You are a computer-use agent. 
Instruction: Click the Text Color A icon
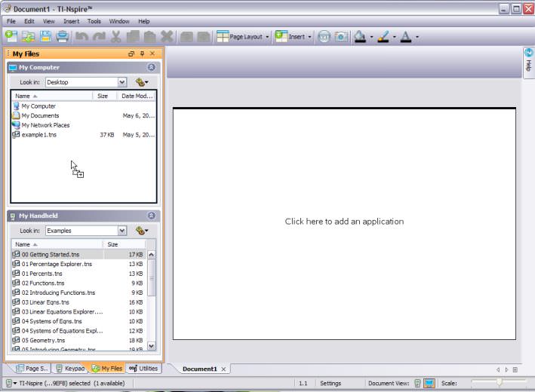(x=406, y=36)
